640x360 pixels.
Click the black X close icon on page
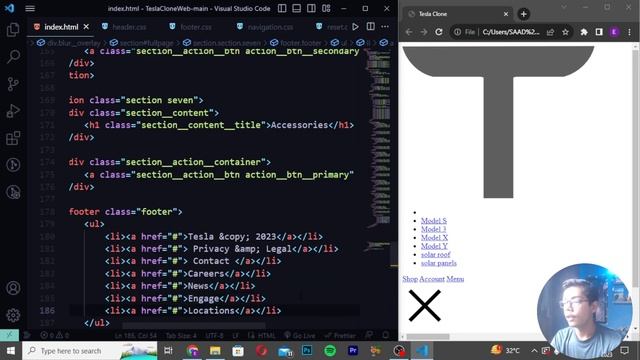tap(424, 305)
